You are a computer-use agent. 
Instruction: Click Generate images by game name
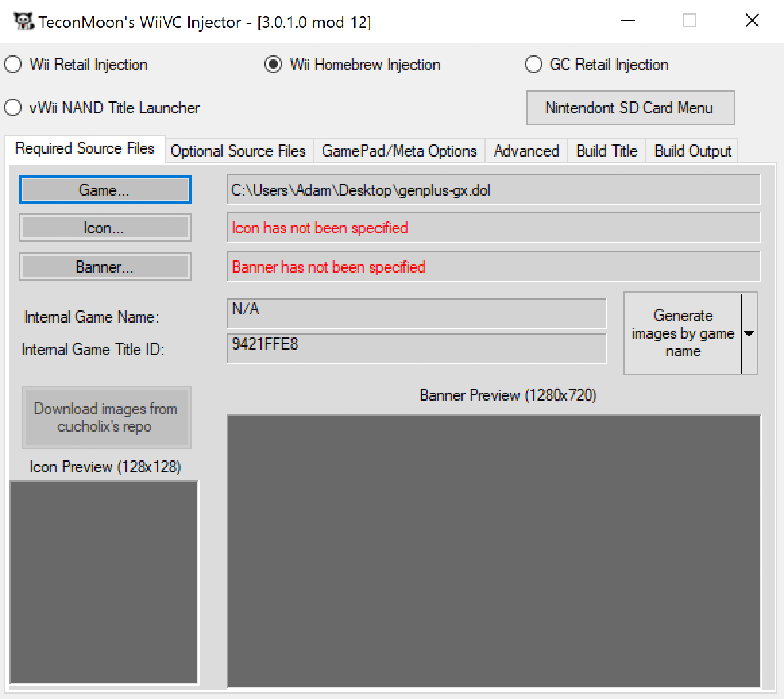[x=683, y=333]
